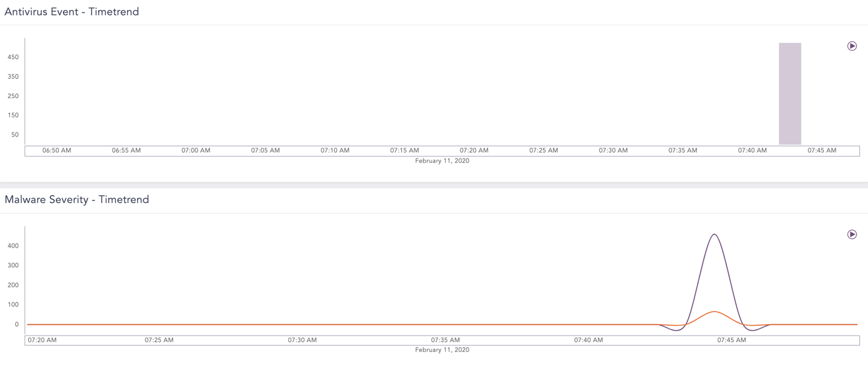Click February 11, 2020 under Malware Severity chart
868x369 pixels.
click(x=442, y=350)
